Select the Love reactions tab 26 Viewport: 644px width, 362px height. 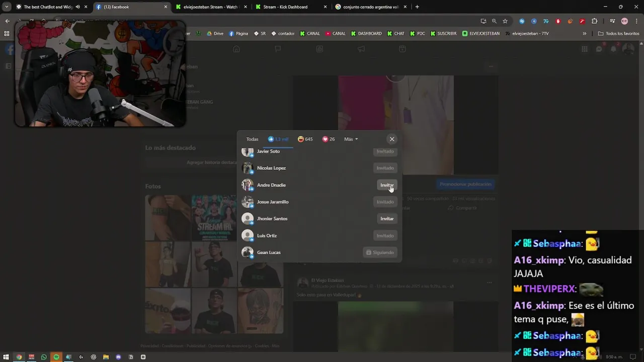pyautogui.click(x=329, y=139)
